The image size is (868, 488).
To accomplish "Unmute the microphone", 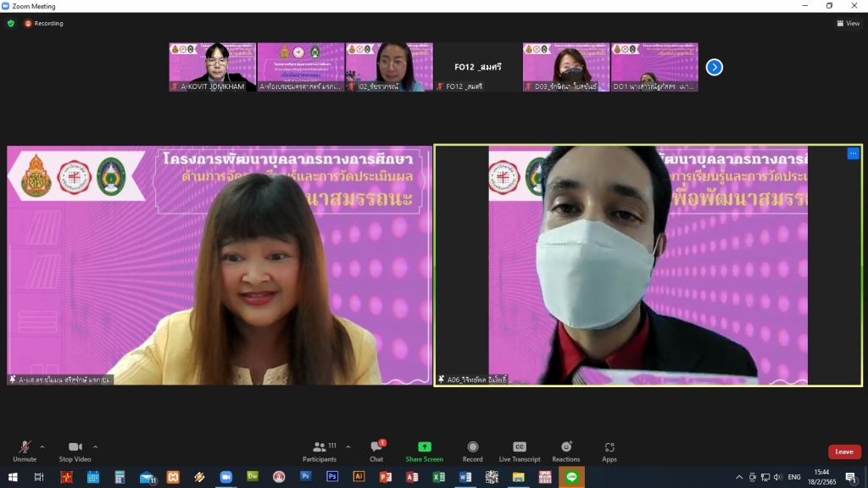I will 25,452.
